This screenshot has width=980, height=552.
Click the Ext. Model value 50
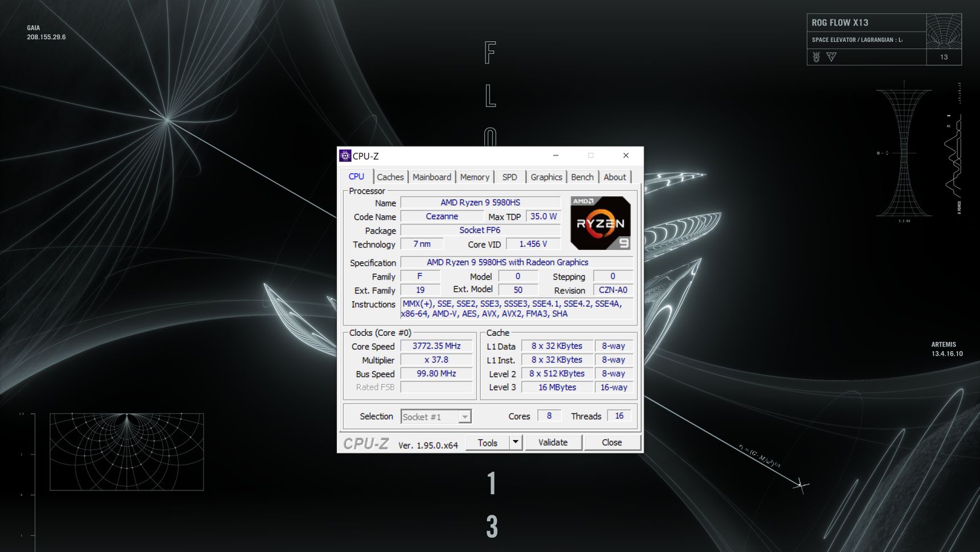(518, 290)
